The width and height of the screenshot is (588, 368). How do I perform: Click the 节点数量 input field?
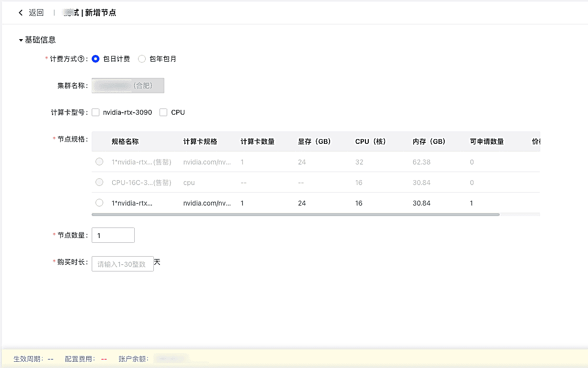click(113, 235)
